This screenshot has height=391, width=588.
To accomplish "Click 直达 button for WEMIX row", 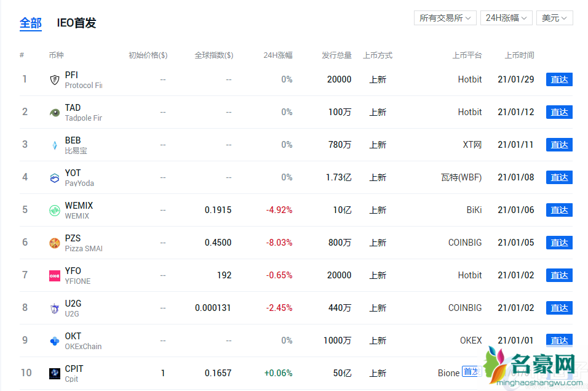I will click(x=559, y=210).
